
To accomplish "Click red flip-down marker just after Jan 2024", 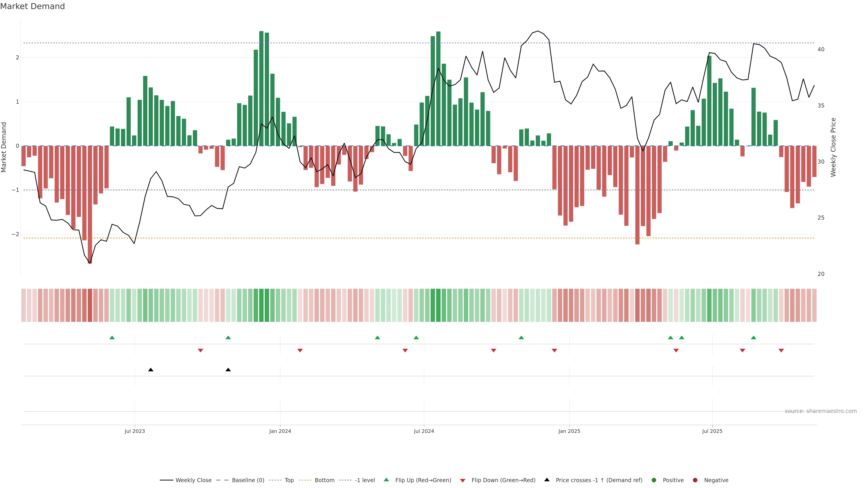I will point(300,351).
